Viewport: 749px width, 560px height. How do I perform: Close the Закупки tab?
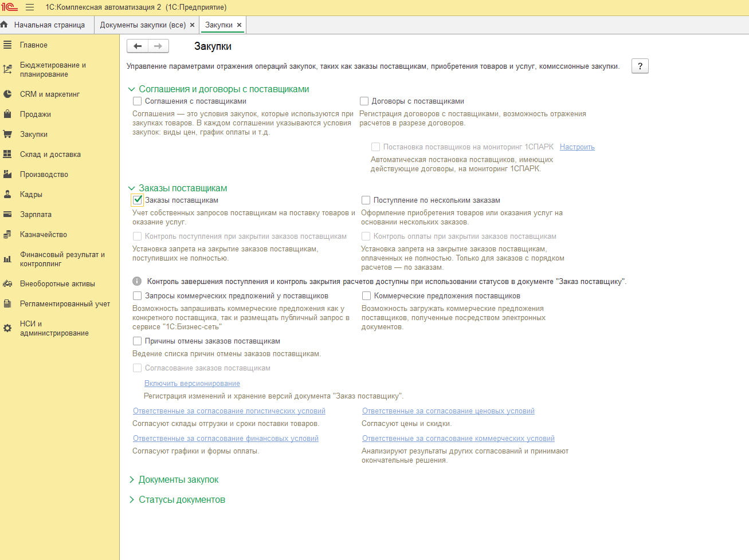click(x=240, y=25)
